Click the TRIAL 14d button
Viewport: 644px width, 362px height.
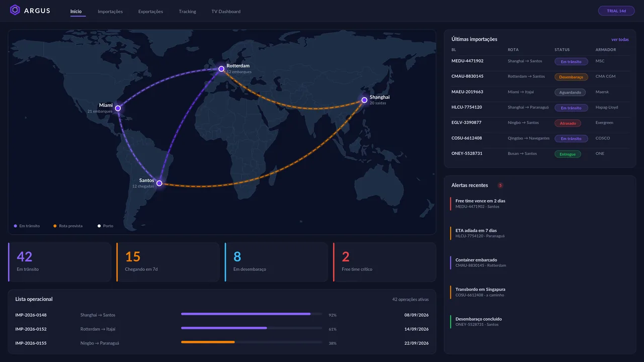616,11
